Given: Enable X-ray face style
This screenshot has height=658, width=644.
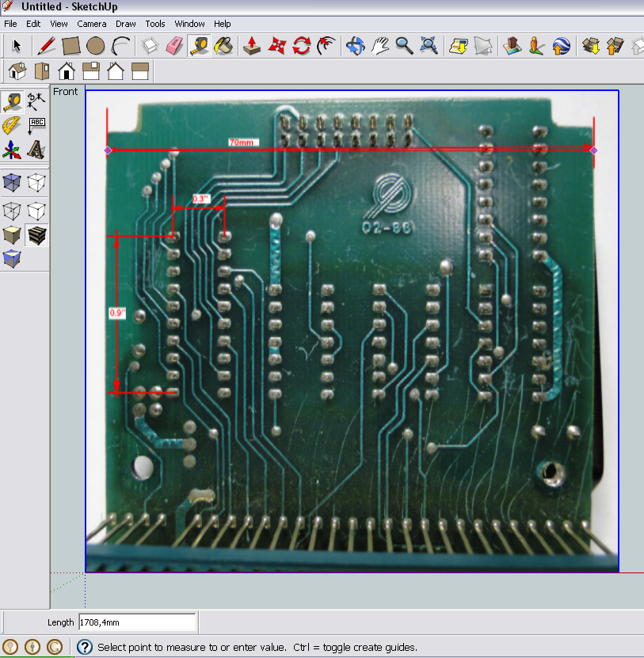Looking at the screenshot, I should coord(12,183).
